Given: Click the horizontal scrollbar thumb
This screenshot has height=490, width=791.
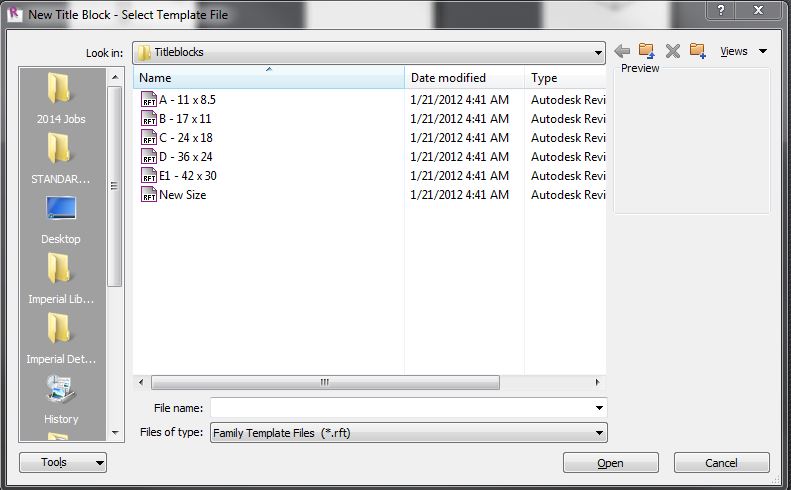Looking at the screenshot, I should click(325, 383).
